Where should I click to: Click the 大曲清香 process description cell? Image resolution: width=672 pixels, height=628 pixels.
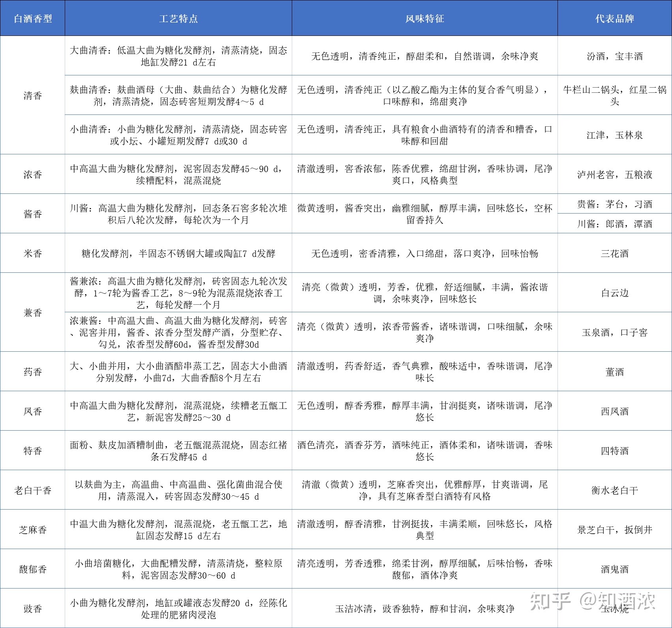(x=178, y=56)
